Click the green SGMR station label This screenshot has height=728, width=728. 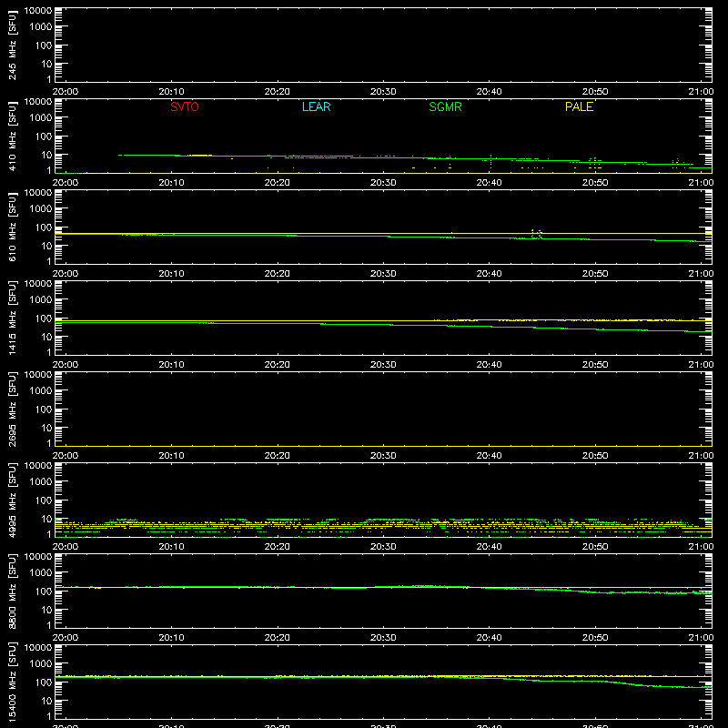(x=445, y=106)
